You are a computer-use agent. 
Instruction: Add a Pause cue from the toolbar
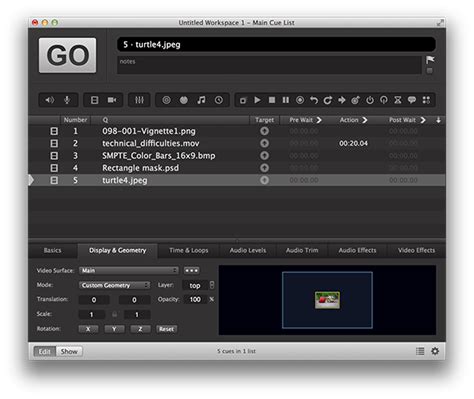point(286,100)
